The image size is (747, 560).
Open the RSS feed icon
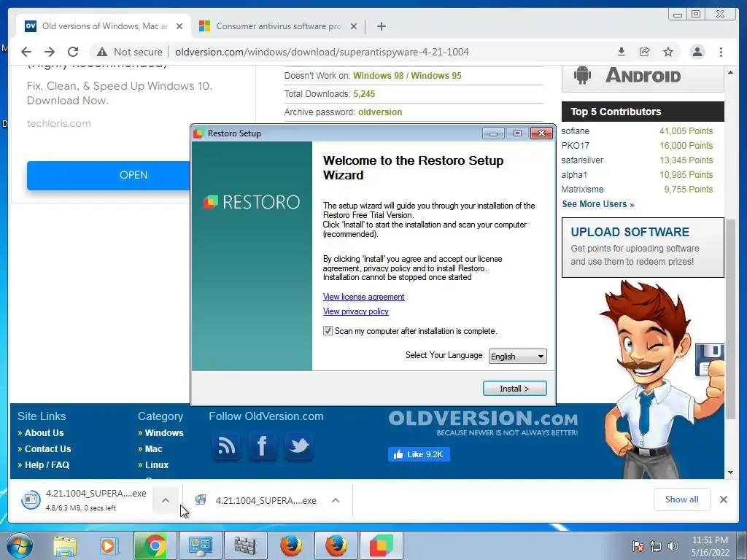click(x=226, y=446)
